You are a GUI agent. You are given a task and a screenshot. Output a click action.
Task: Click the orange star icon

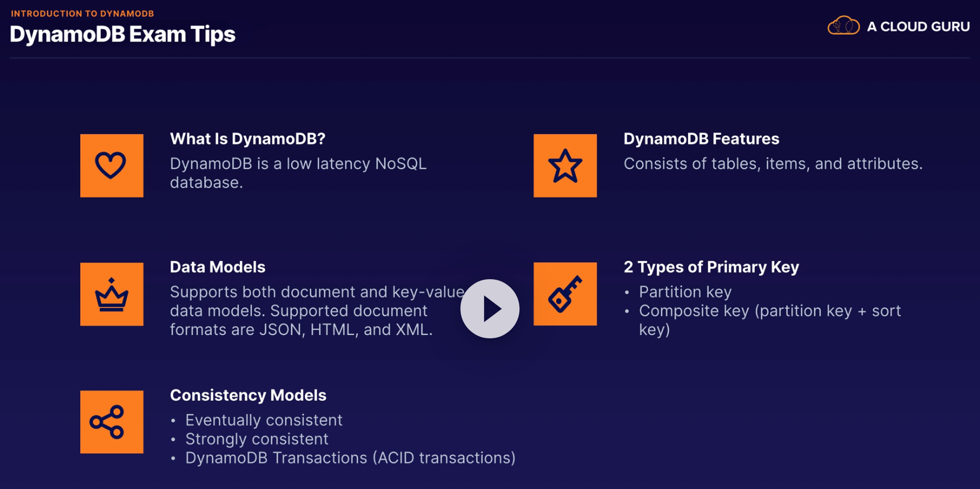click(565, 165)
